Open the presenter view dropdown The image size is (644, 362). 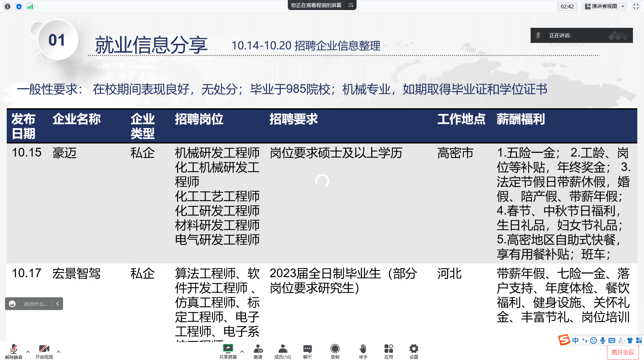click(x=604, y=6)
